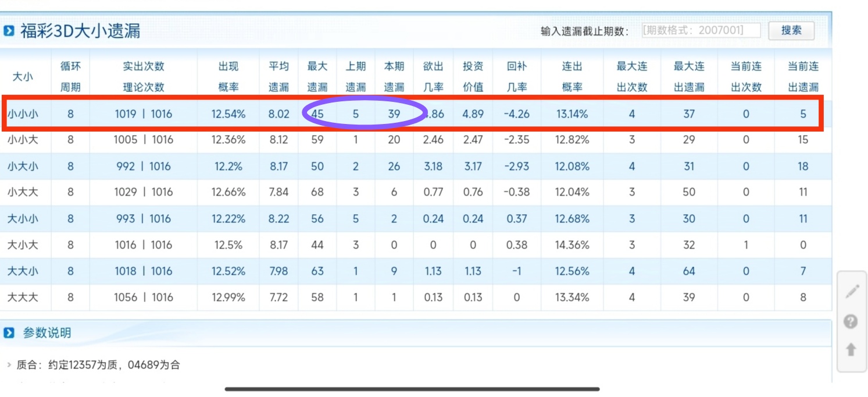Select the 小大大 row label

(x=22, y=193)
